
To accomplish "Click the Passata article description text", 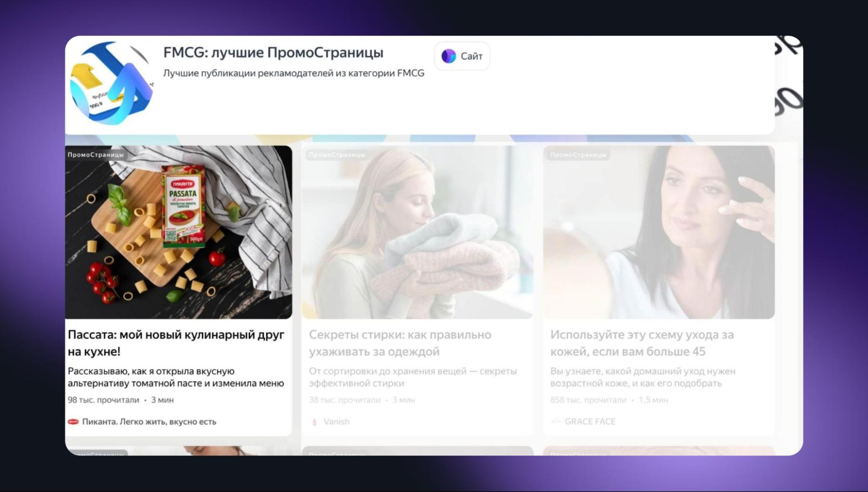I will point(175,377).
